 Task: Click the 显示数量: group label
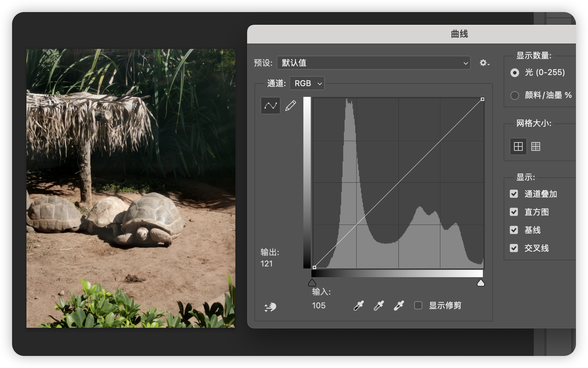(534, 56)
